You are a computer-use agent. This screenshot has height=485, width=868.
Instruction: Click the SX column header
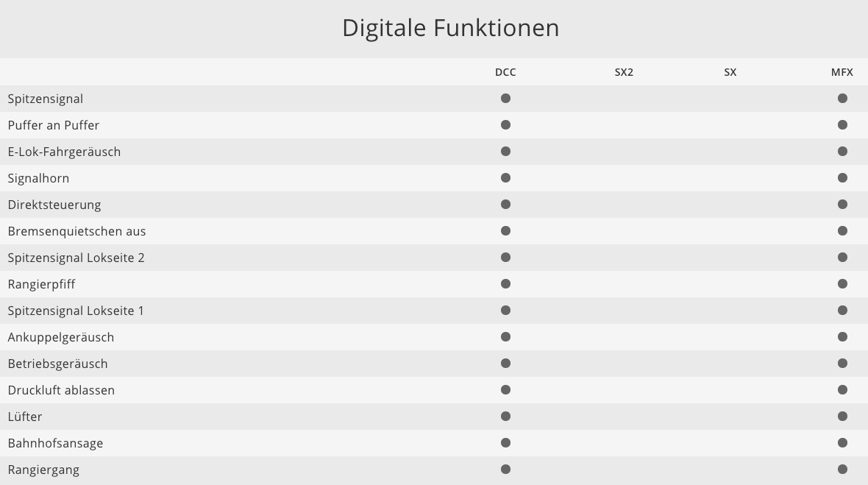tap(730, 72)
